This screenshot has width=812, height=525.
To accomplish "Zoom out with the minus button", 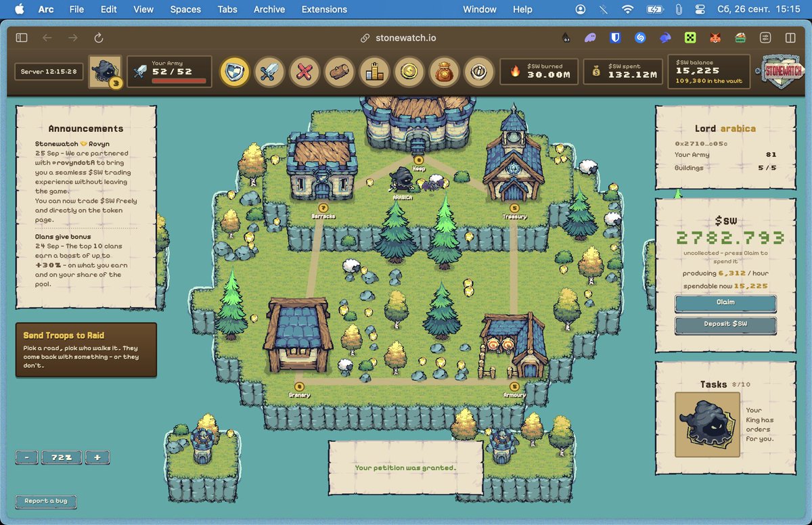I will 27,457.
